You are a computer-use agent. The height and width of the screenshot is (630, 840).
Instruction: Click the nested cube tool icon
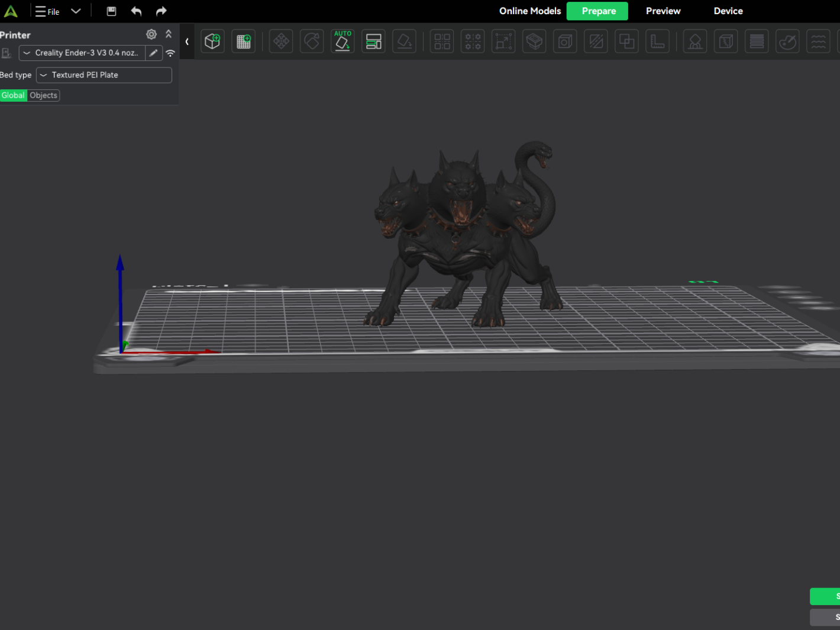click(x=565, y=41)
